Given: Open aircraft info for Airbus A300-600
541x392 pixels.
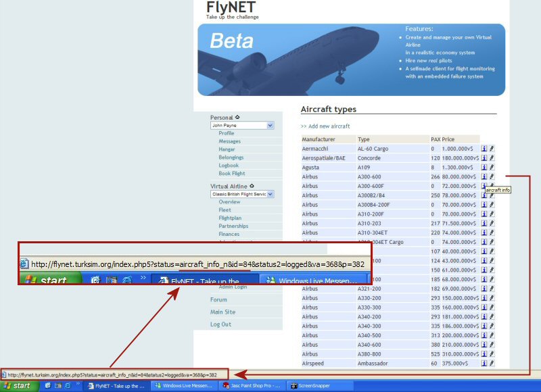Looking at the screenshot, I should click(x=484, y=176).
